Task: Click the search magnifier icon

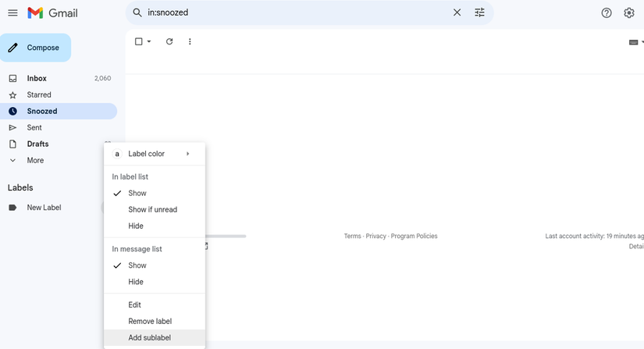Action: click(137, 12)
